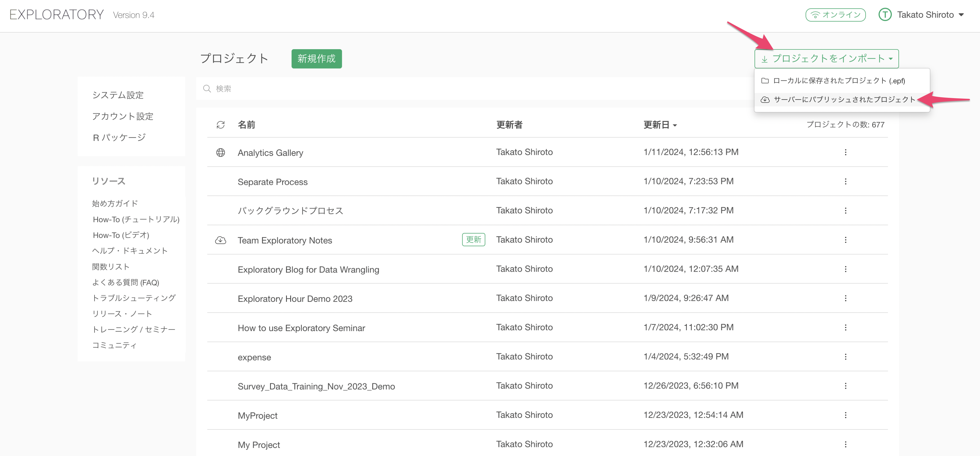Open the My Project project
980x456 pixels.
259,445
